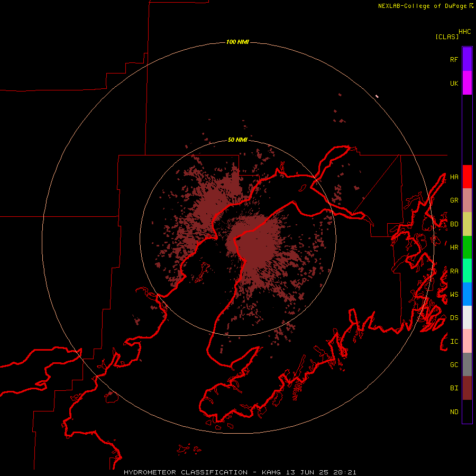This screenshot has height=476, width=476.
Task: Click the GR legend color swatch
Action: [467, 200]
